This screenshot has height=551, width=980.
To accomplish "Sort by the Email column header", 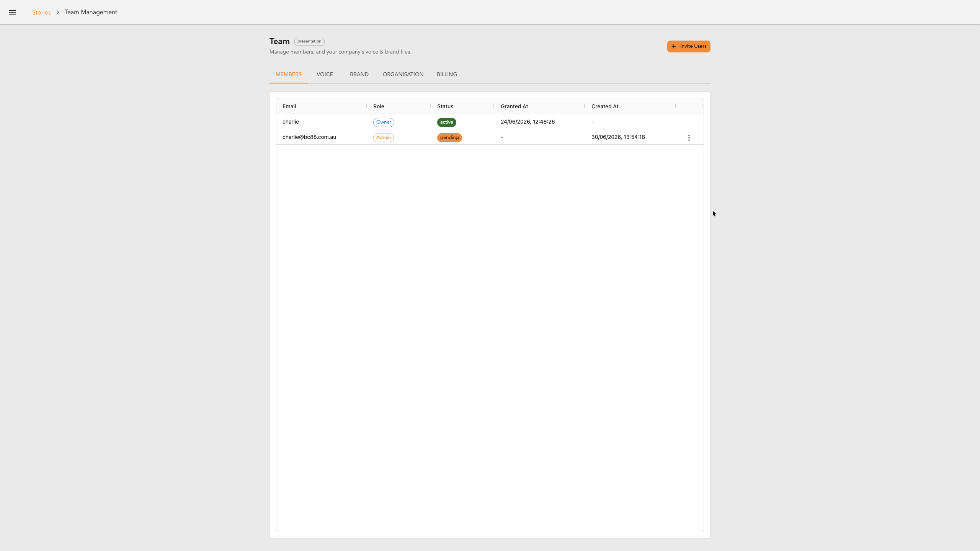I will pyautogui.click(x=321, y=106).
